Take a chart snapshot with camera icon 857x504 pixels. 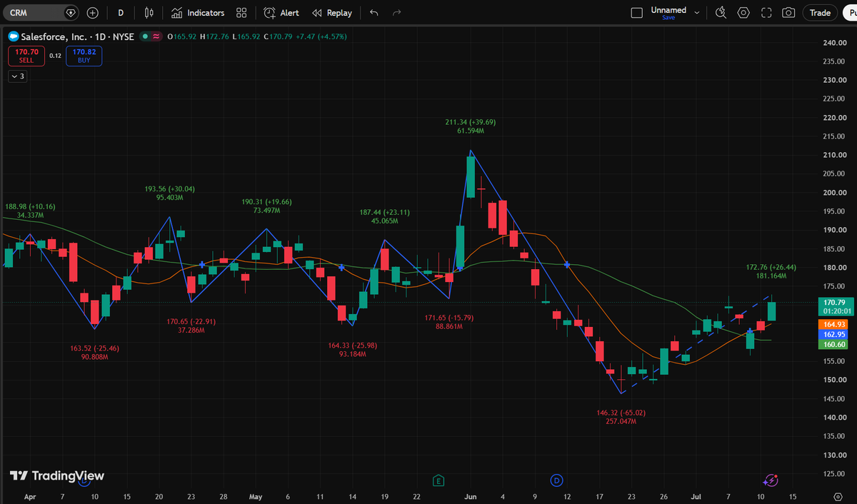click(x=788, y=13)
